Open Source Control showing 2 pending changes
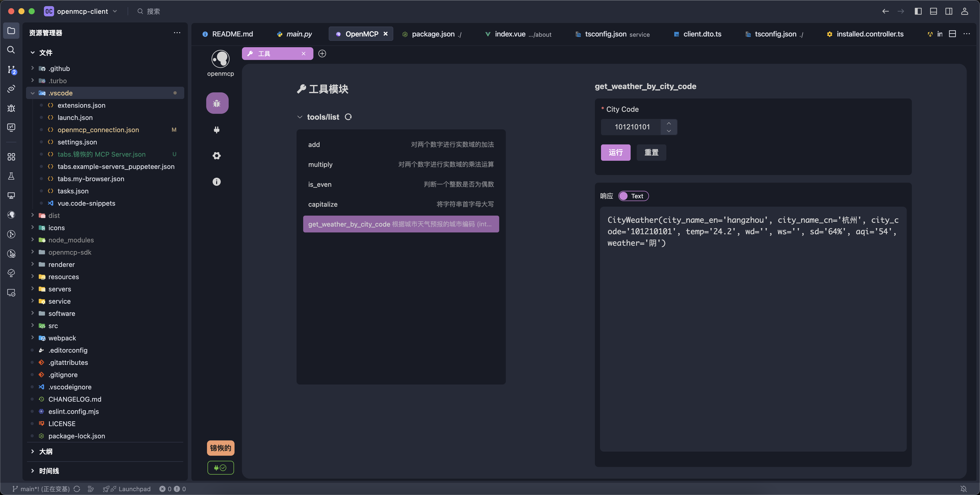980x495 pixels. [11, 70]
